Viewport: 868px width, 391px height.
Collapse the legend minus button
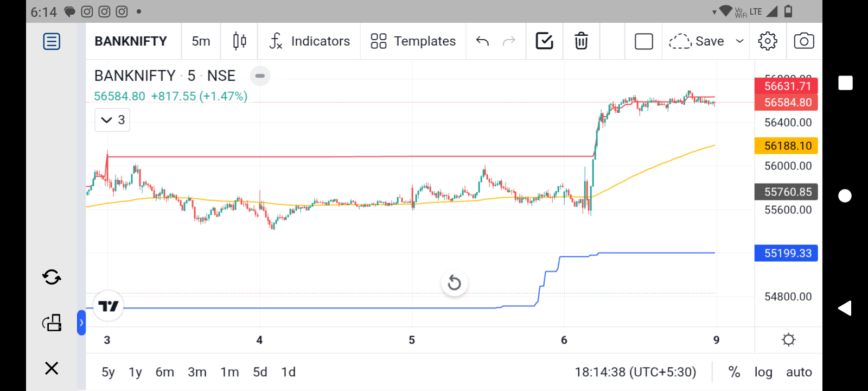click(x=260, y=76)
